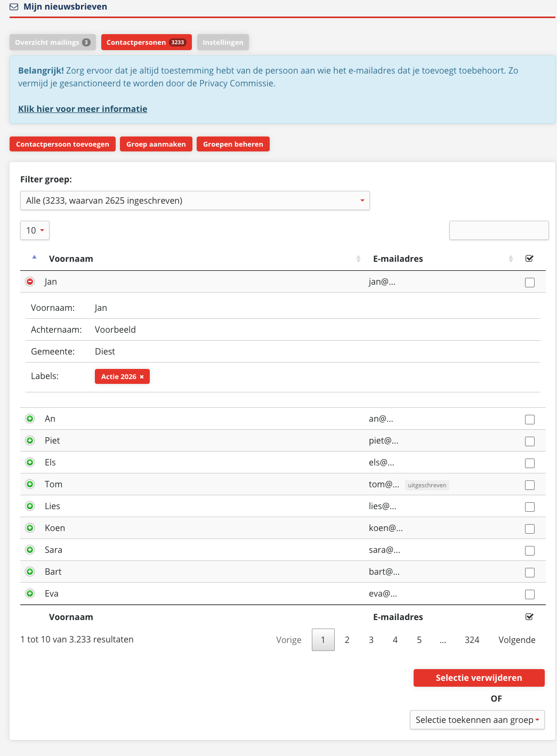Expand Piet's row with the green plus icon
This screenshot has width=557, height=756.
30,440
